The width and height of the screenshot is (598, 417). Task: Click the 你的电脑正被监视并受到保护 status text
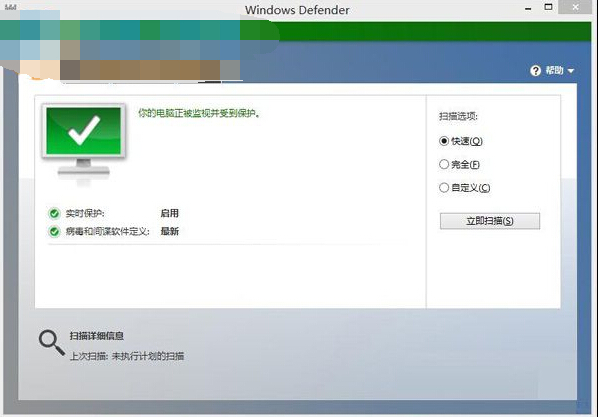tap(199, 113)
